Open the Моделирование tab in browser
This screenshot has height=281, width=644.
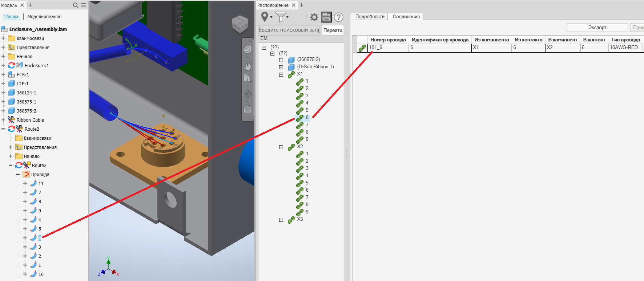pyautogui.click(x=44, y=16)
